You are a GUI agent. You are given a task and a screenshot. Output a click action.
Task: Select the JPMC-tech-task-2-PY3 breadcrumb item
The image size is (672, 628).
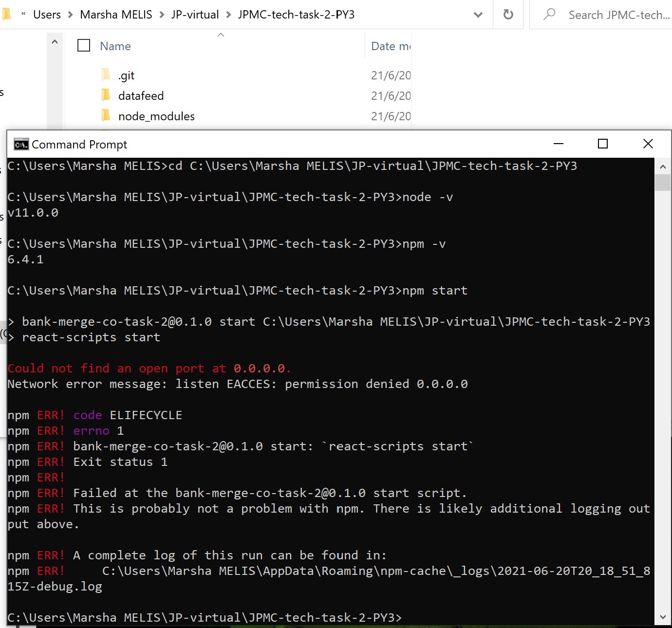[297, 15]
